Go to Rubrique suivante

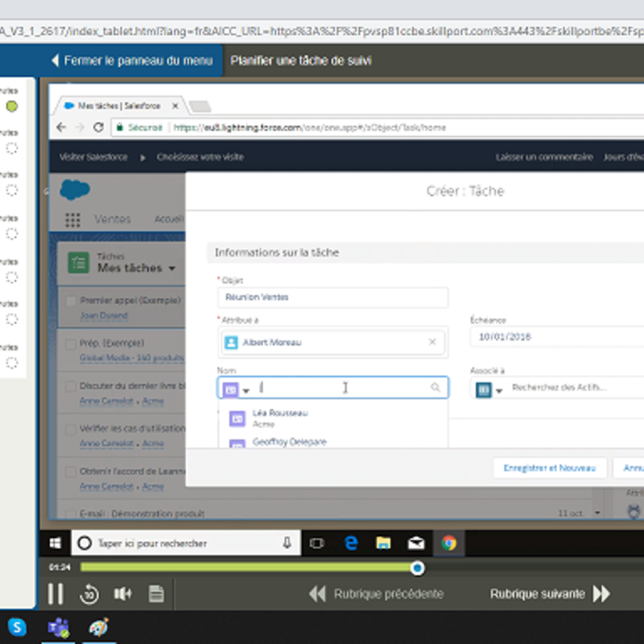click(550, 593)
